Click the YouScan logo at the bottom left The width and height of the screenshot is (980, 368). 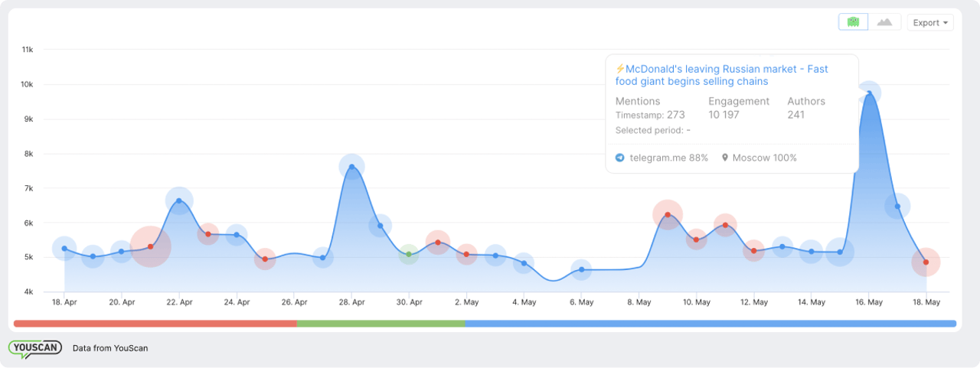coord(34,348)
